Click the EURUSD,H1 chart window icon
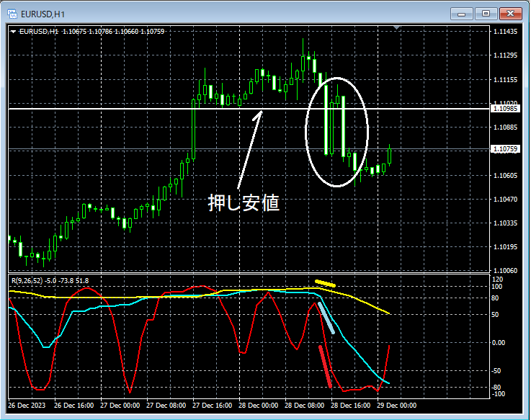531x420 pixels. point(12,14)
